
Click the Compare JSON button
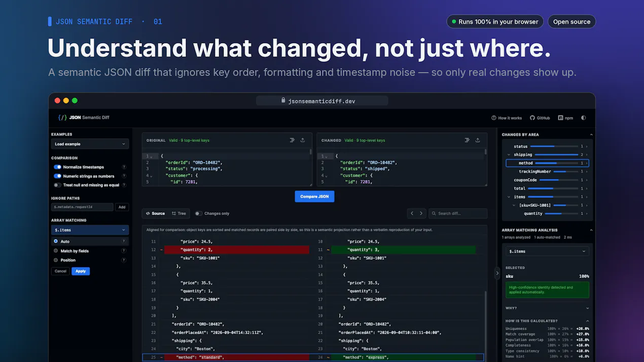click(x=314, y=196)
